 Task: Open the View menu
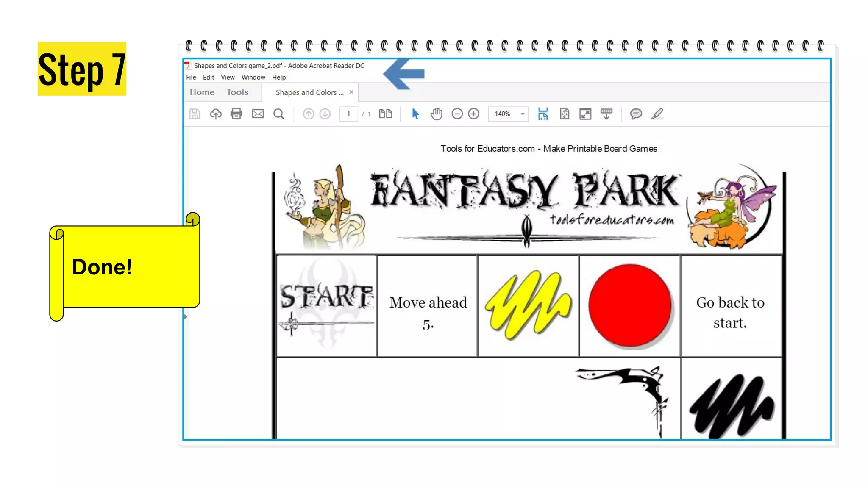(228, 77)
